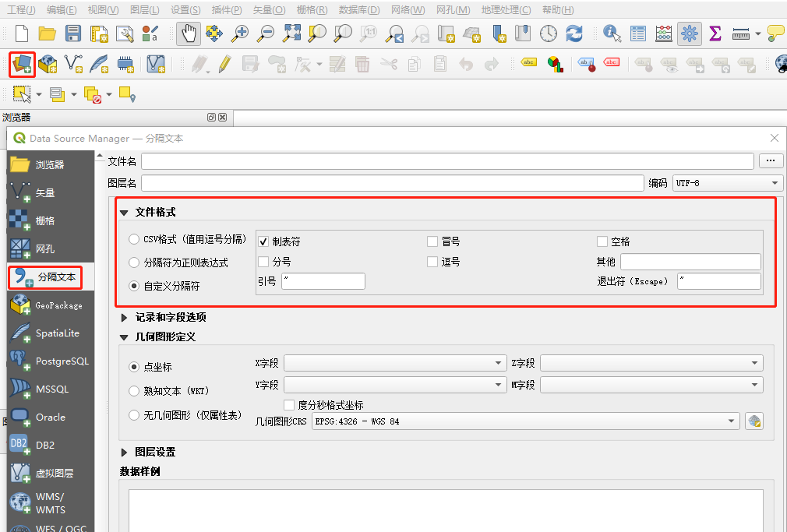Image resolution: width=787 pixels, height=532 pixels.
Task: Select 熟知文本 (WKT) geometry option
Action: point(134,390)
